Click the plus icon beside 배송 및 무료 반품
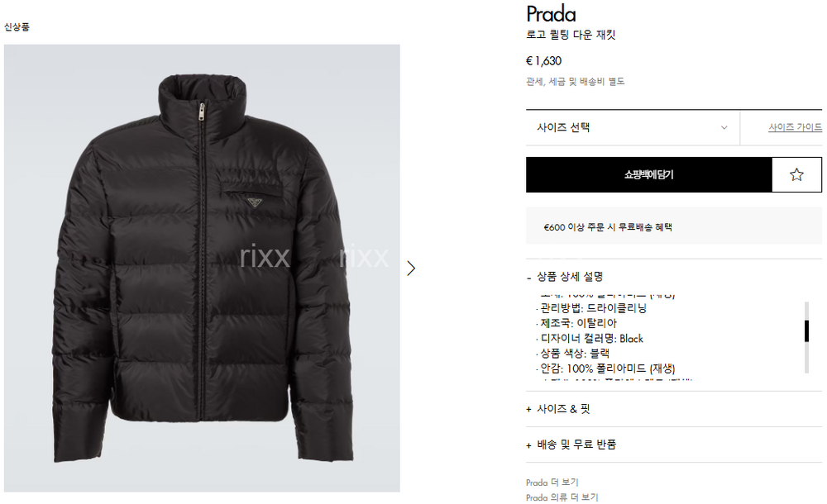Viewport: 827px width, 504px height. tap(528, 445)
